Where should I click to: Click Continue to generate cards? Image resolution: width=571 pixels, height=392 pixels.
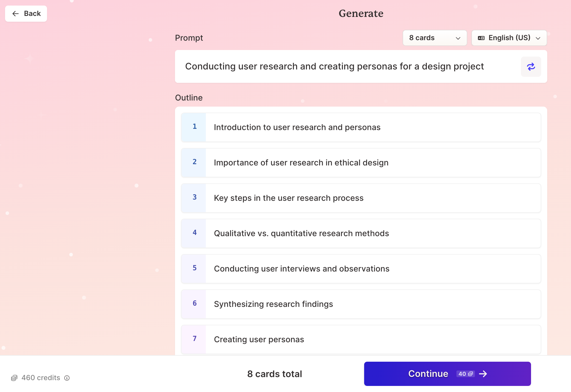tap(447, 374)
